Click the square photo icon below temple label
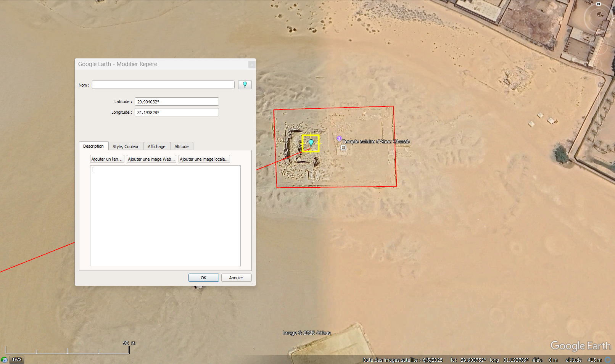 click(343, 147)
